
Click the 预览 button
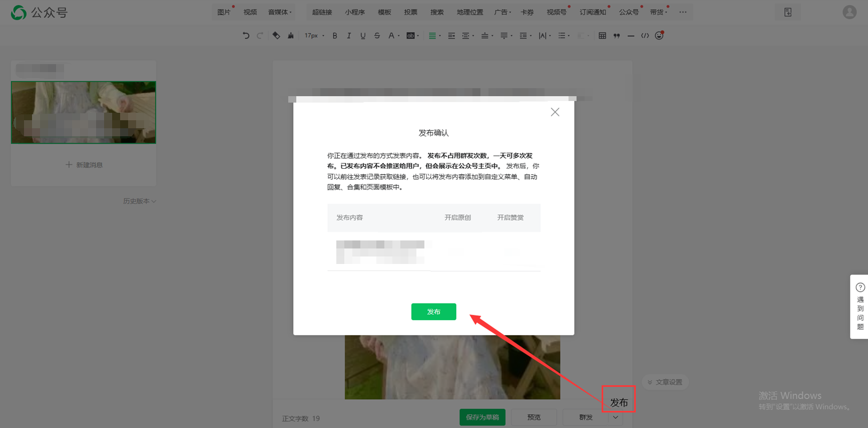pos(534,417)
